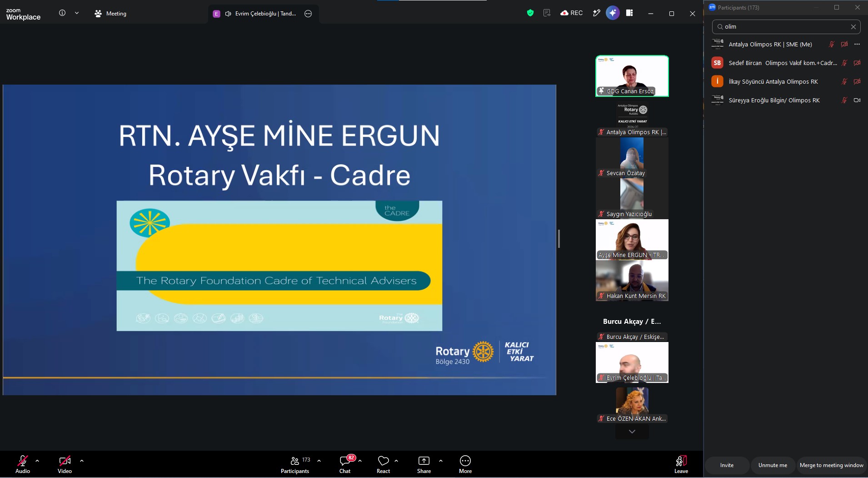Viewport: 868px width, 478px height.
Task: Click Merge to meeting window button
Action: (x=832, y=465)
